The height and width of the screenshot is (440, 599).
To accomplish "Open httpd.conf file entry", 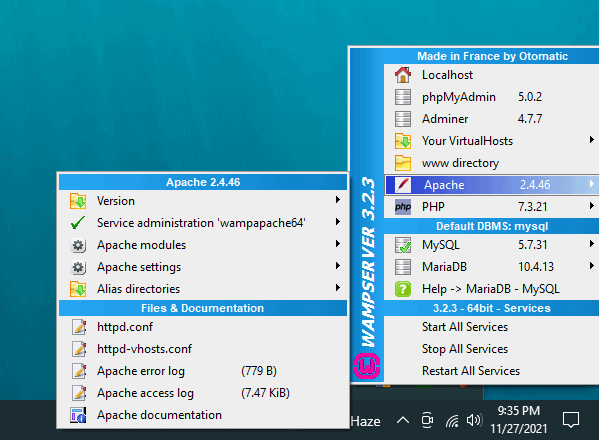I will pyautogui.click(x=203, y=327).
